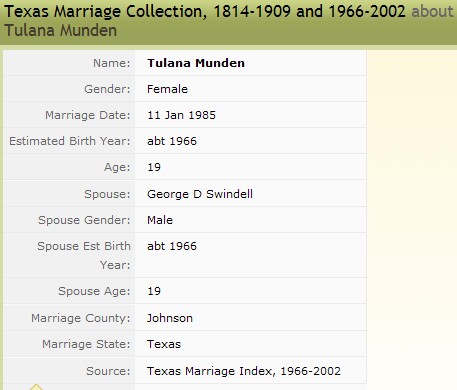
Task: Click the marriage date 11 Jan 1985
Action: tap(182, 115)
